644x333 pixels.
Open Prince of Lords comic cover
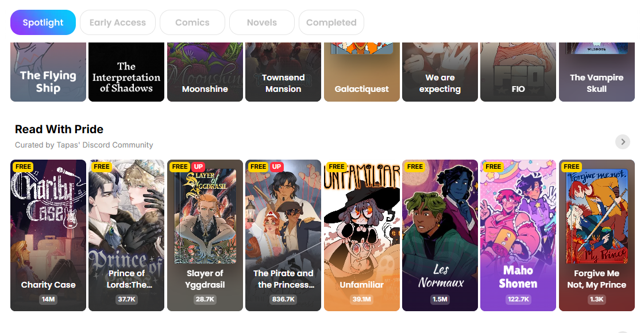(126, 235)
